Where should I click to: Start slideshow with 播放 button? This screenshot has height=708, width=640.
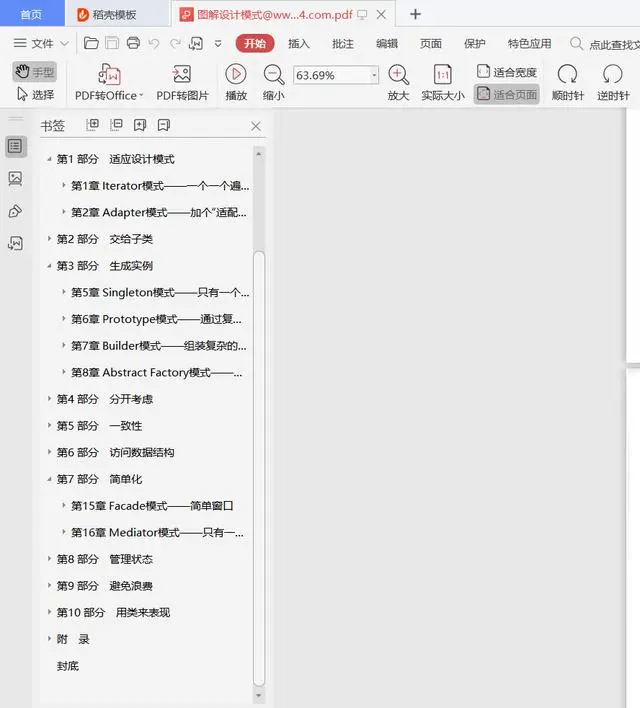coord(236,82)
